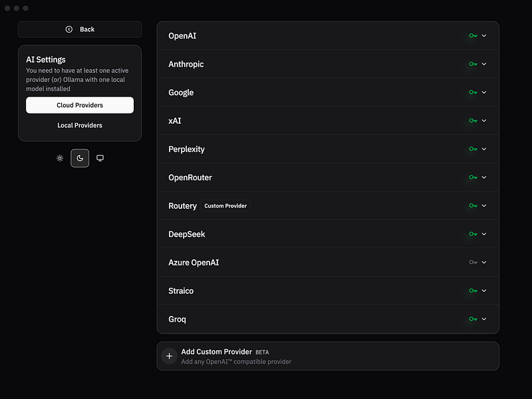Click the OpenAI provider name
This screenshot has height=399, width=532.
pos(182,36)
